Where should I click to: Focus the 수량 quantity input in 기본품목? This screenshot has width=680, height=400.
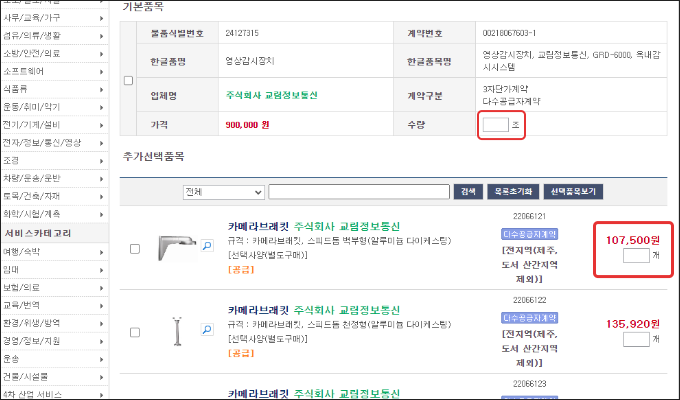tap(495, 125)
